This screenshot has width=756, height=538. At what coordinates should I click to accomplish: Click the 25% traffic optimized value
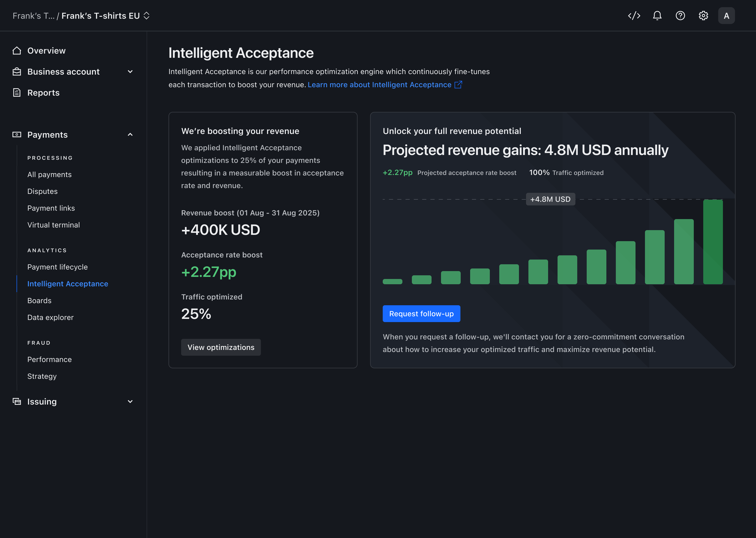click(x=196, y=314)
